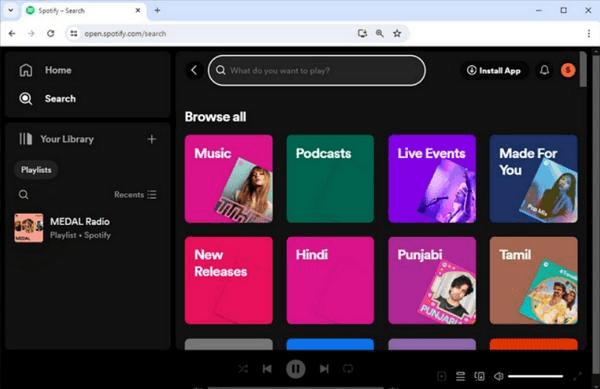This screenshot has width=600, height=389.
Task: Toggle repeat mode
Action: click(348, 369)
